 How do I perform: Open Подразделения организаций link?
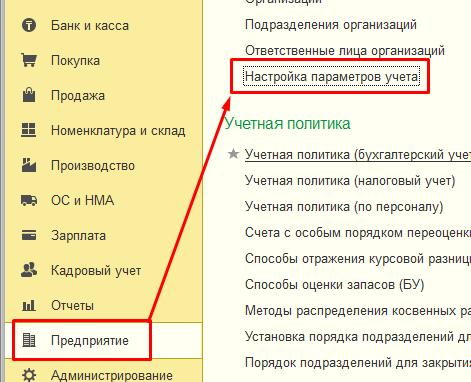(331, 25)
